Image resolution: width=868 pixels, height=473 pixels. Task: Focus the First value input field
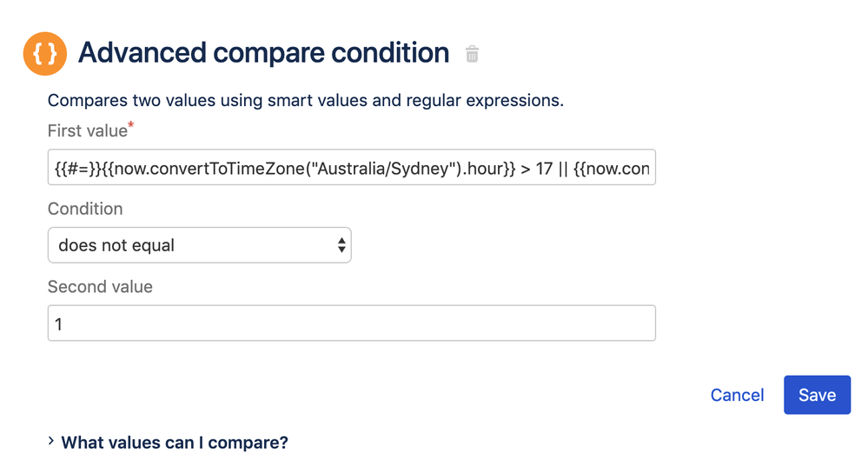351,169
